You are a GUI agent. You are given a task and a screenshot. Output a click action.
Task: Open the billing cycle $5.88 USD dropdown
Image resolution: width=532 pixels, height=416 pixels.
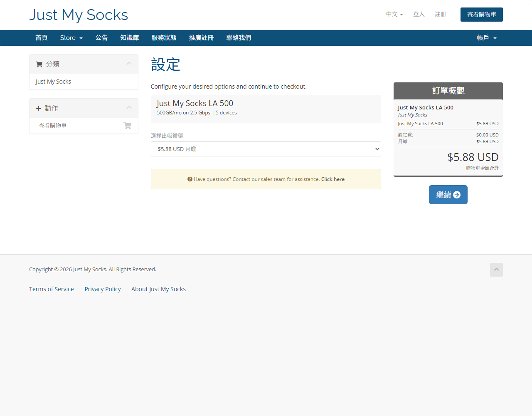[x=266, y=149]
